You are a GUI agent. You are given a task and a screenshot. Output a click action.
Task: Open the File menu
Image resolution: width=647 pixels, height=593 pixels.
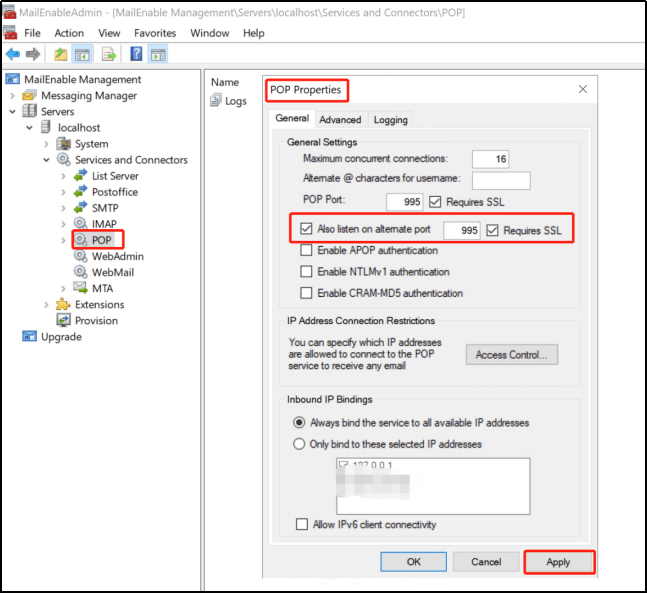coord(32,33)
